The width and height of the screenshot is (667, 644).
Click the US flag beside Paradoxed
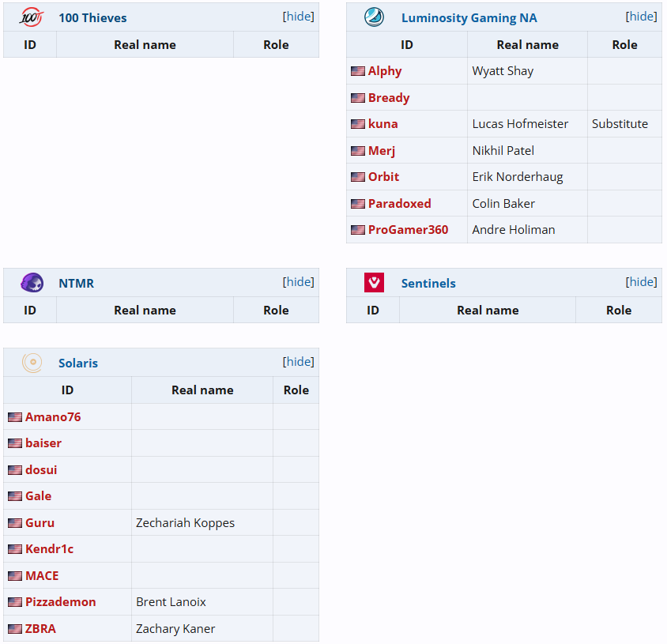coord(358,204)
